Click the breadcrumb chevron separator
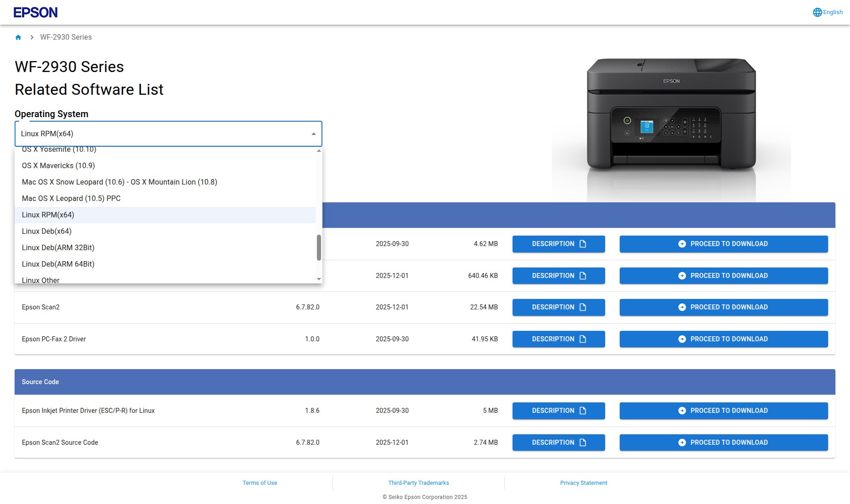Viewport: 850px width, 504px height. click(x=32, y=37)
